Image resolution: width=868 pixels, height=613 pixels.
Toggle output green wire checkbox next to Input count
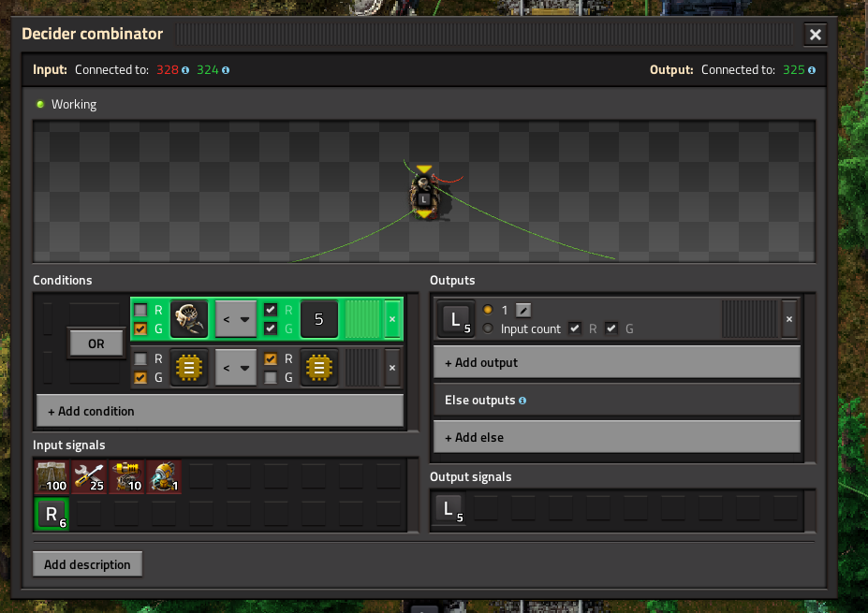(611, 328)
